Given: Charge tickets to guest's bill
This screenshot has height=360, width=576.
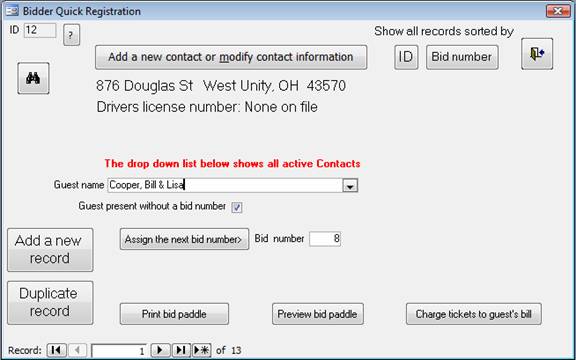Looking at the screenshot, I should tap(474, 314).
